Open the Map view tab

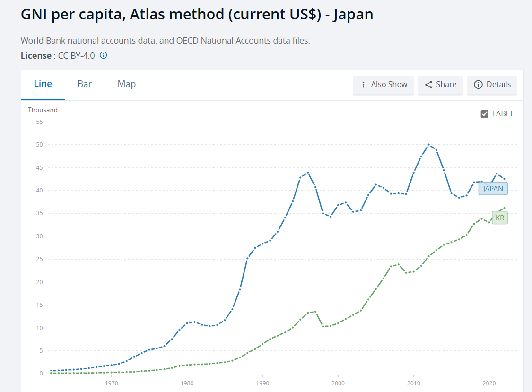[127, 84]
